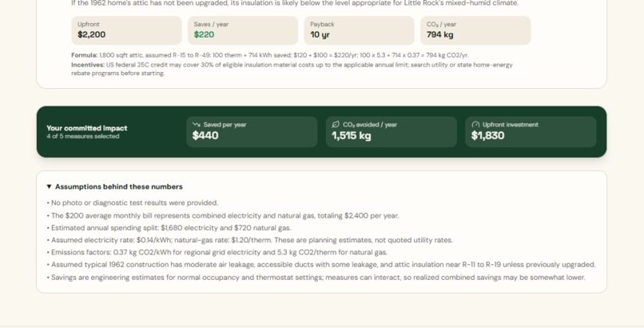Click the $440 saved per year figure

205,135
